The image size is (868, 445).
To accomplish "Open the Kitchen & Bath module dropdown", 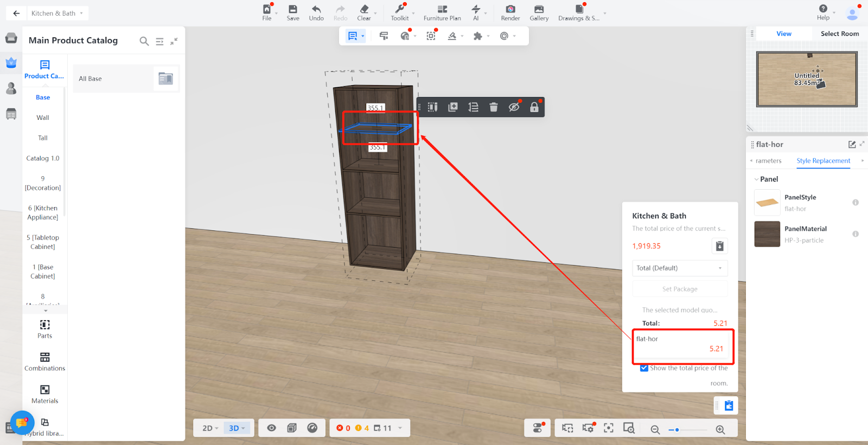I will (x=58, y=13).
